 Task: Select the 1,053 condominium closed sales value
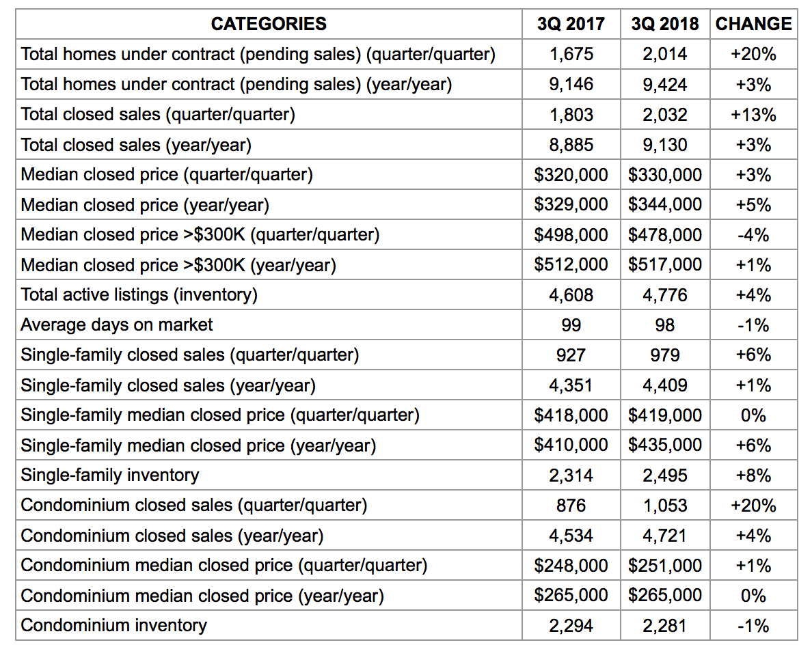pos(665,505)
